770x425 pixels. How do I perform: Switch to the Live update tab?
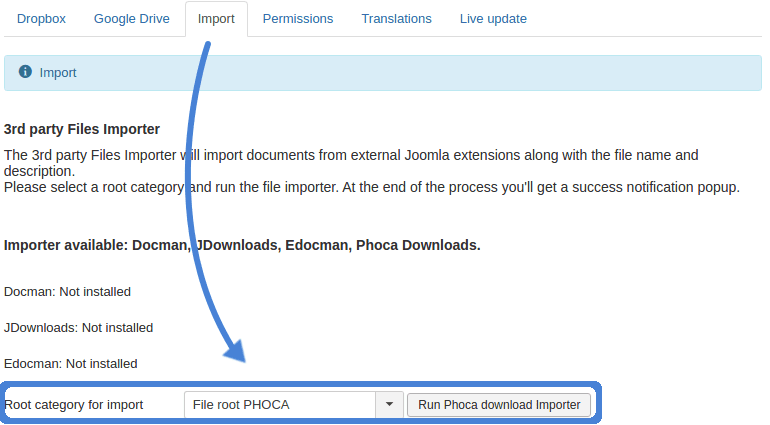(x=493, y=18)
